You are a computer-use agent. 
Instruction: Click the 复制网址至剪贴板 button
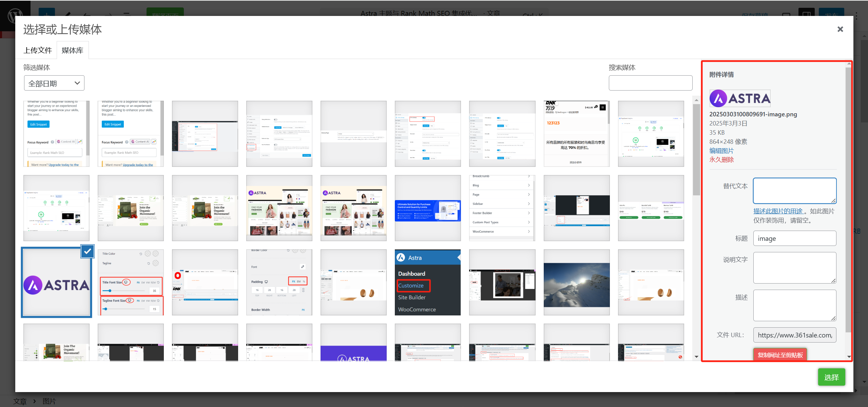pos(780,355)
